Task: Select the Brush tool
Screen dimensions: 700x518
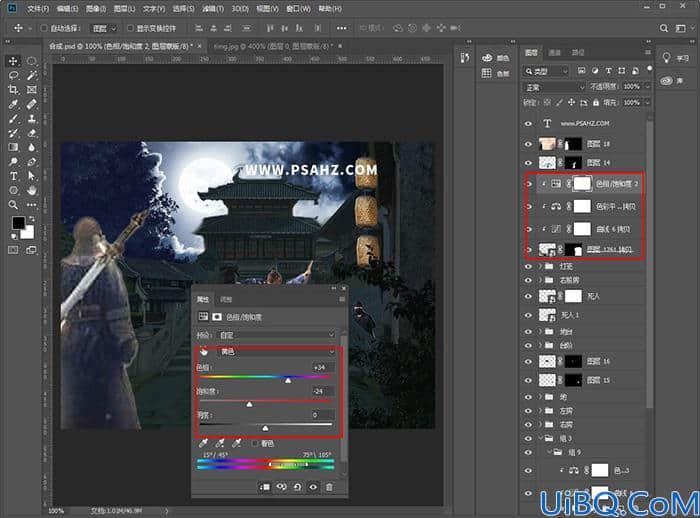Action: point(13,119)
